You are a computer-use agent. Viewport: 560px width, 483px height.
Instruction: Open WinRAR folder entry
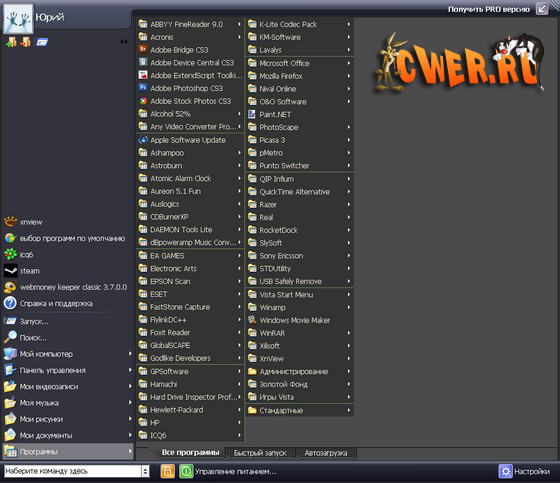point(300,333)
